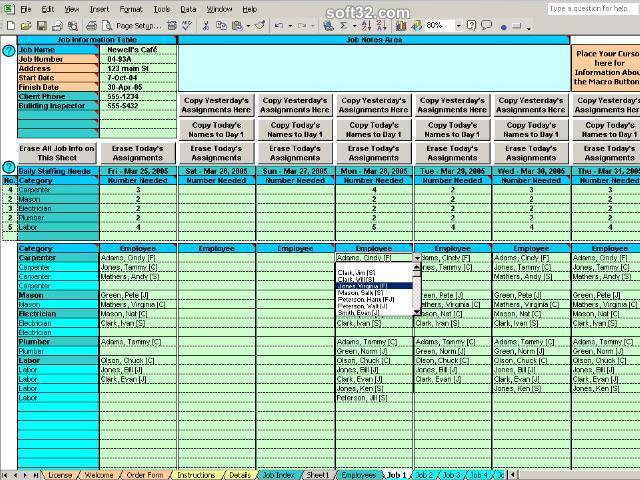640x480 pixels.
Task: Open the Insert menu
Action: [x=99, y=9]
